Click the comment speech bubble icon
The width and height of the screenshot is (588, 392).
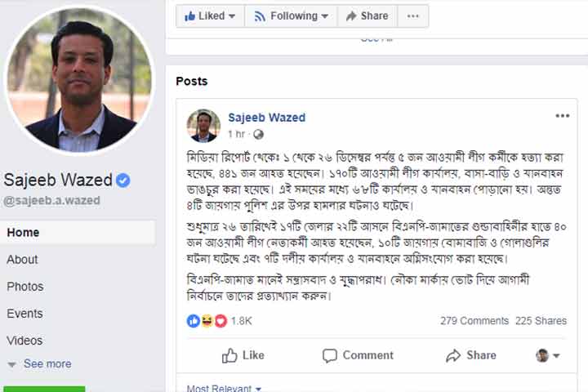pyautogui.click(x=330, y=355)
